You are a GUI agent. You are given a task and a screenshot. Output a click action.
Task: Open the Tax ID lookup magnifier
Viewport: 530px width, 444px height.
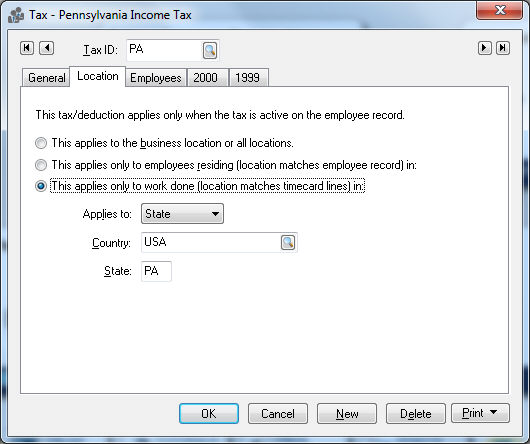click(x=210, y=51)
